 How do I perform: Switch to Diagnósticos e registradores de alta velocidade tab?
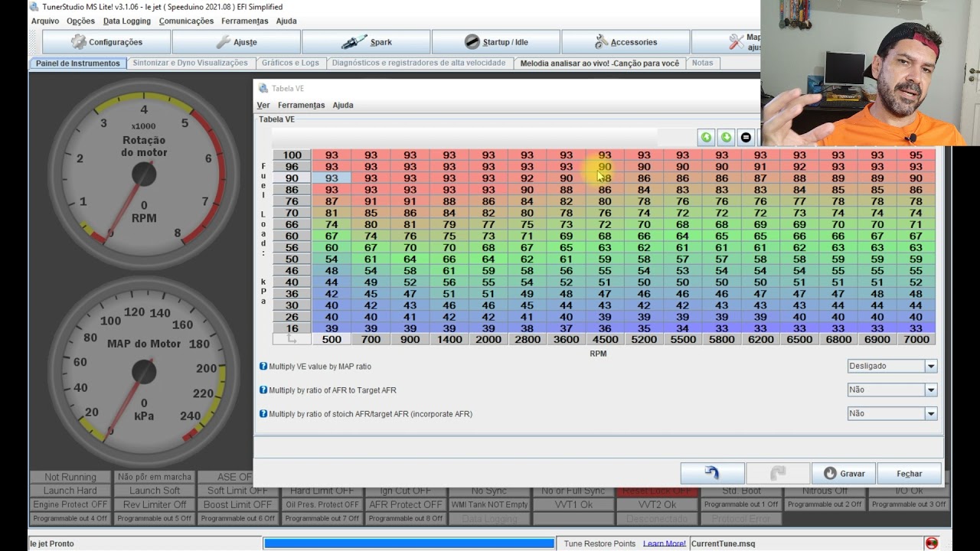pyautogui.click(x=419, y=64)
